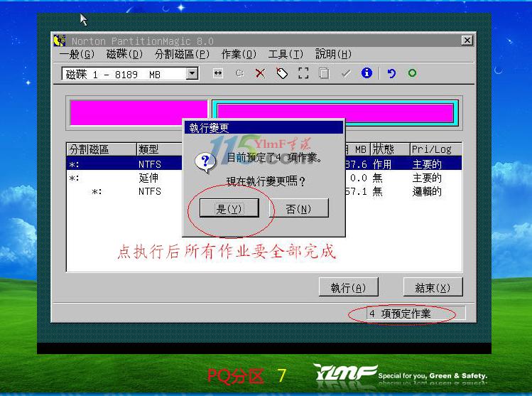Click the resize/move partition toolbar icon
532x396 pixels.
(218, 73)
